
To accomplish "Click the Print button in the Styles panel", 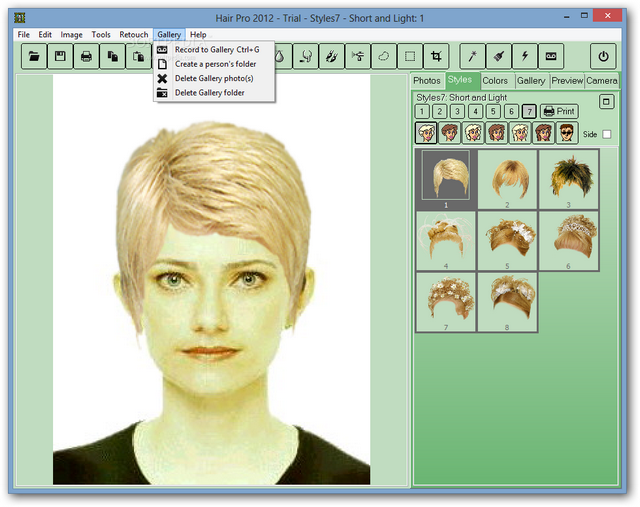I will tap(559, 112).
